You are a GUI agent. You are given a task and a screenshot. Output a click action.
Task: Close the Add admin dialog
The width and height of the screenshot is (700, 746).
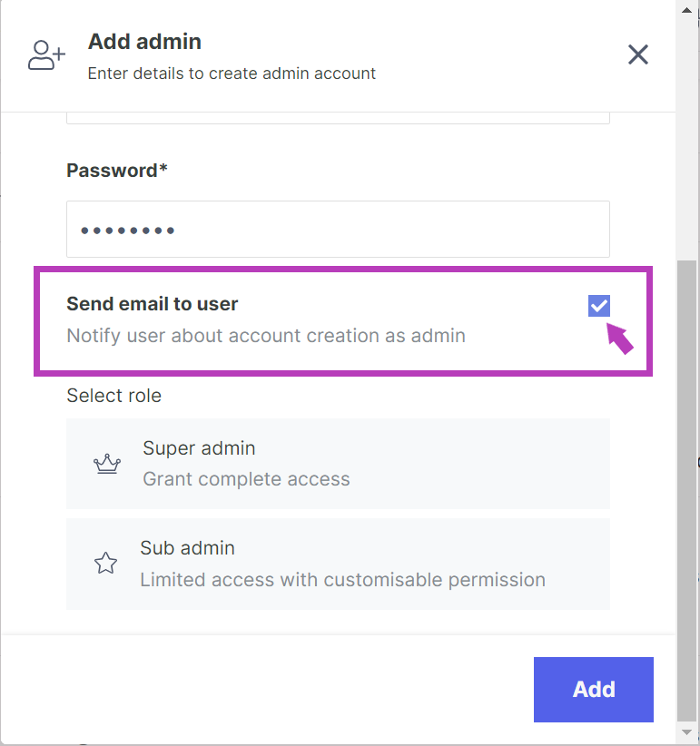[x=638, y=55]
